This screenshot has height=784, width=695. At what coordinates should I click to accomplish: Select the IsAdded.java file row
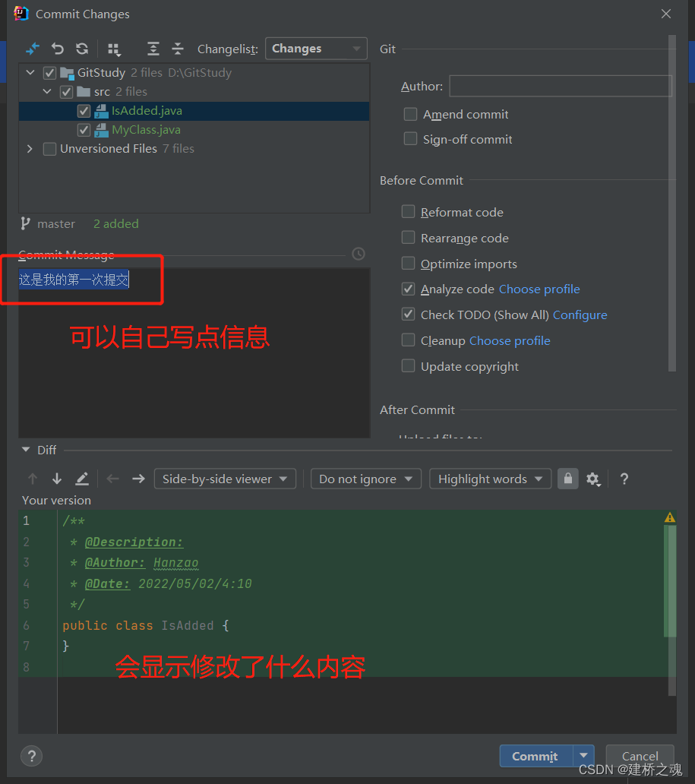194,111
